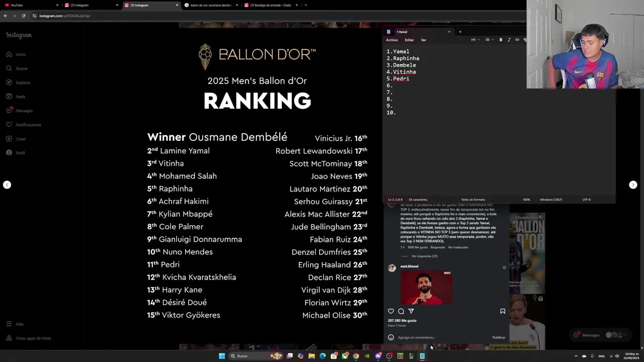
Task: Open Chrome from the taskbar
Action: [x=356, y=356]
